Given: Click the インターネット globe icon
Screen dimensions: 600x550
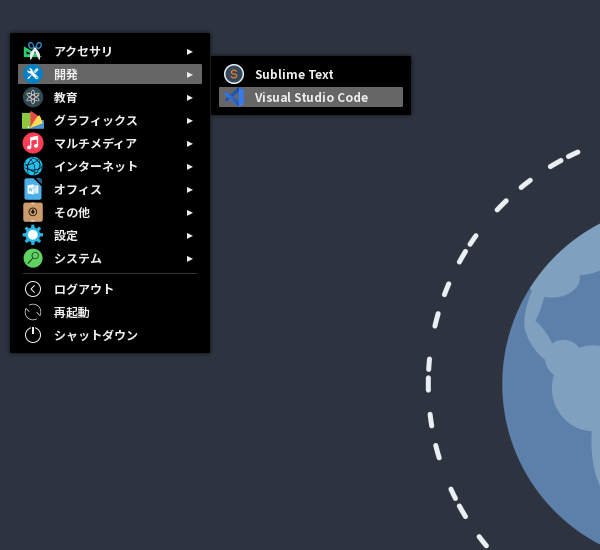Looking at the screenshot, I should 33,166.
